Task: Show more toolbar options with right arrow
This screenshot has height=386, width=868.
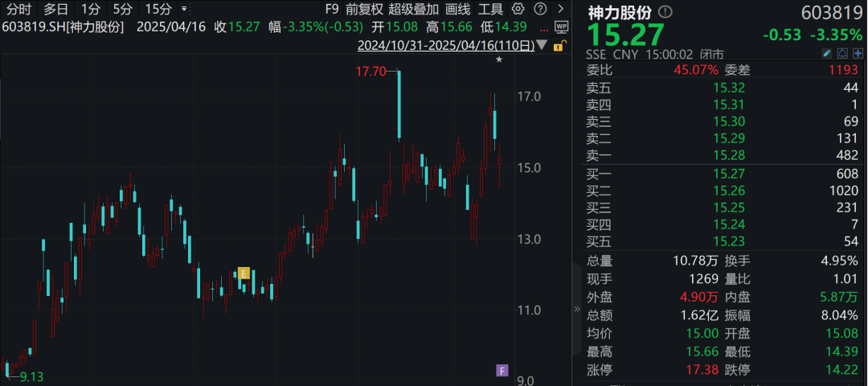Action: pyautogui.click(x=561, y=9)
